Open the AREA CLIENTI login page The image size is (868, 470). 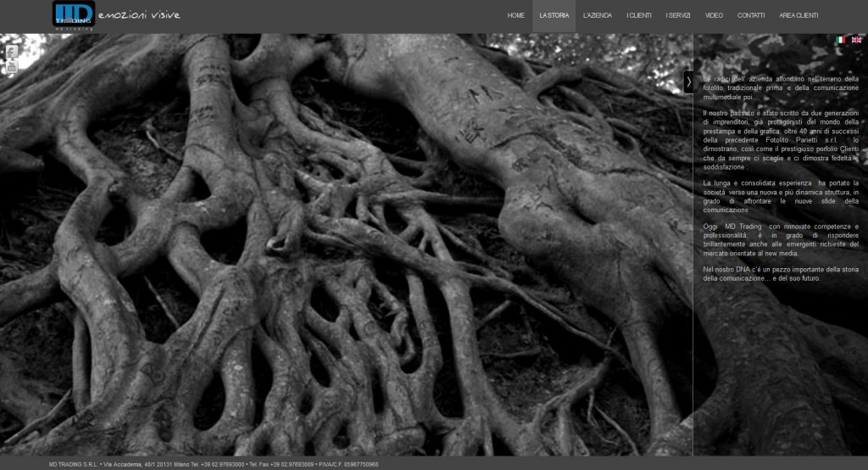pyautogui.click(x=798, y=16)
